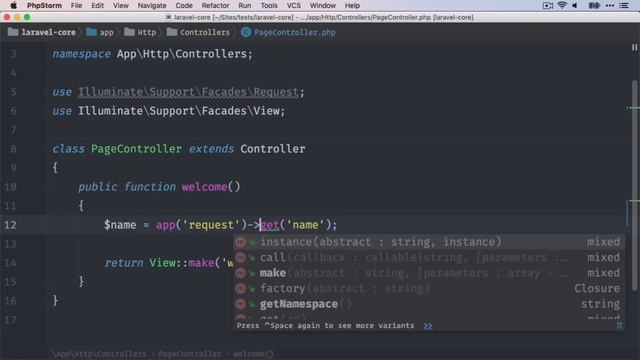Viewport: 640px width, 360px height.
Task: Click the screen recording status icon
Action: pyautogui.click(x=548, y=5)
